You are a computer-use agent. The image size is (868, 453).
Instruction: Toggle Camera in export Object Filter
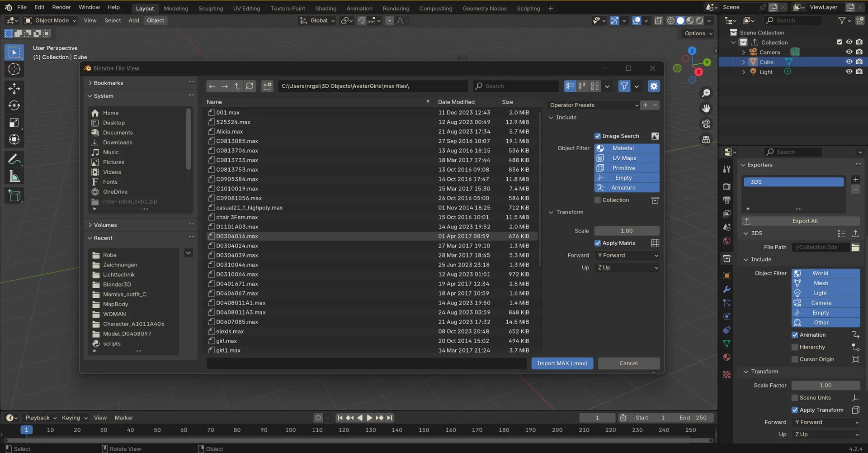click(826, 303)
